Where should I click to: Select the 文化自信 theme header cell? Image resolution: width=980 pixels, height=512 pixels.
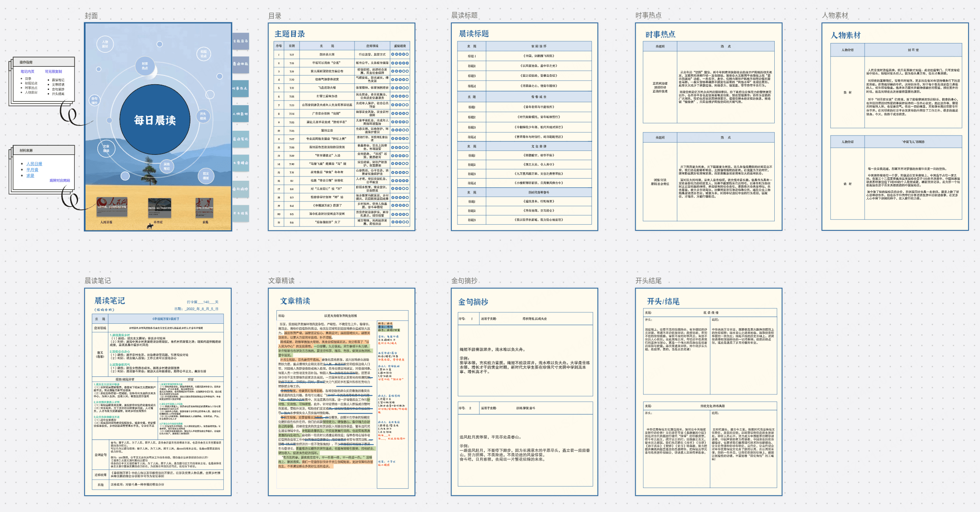pyautogui.click(x=539, y=146)
